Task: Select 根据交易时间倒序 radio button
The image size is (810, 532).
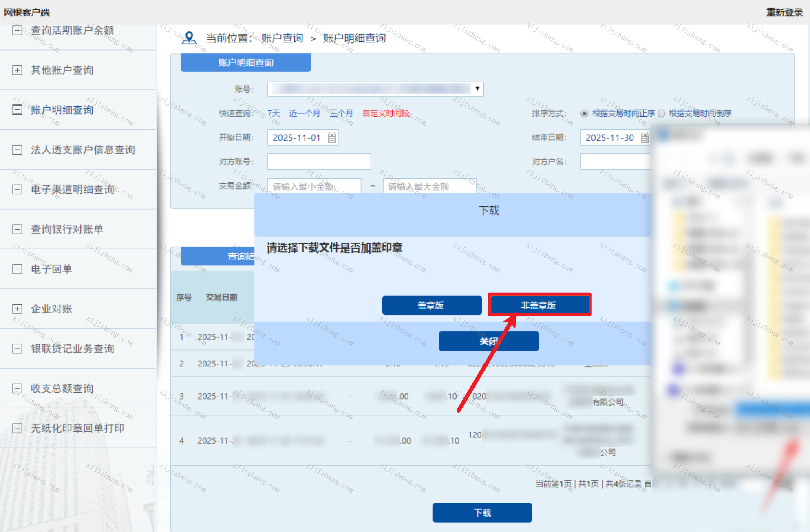Action: tap(661, 113)
